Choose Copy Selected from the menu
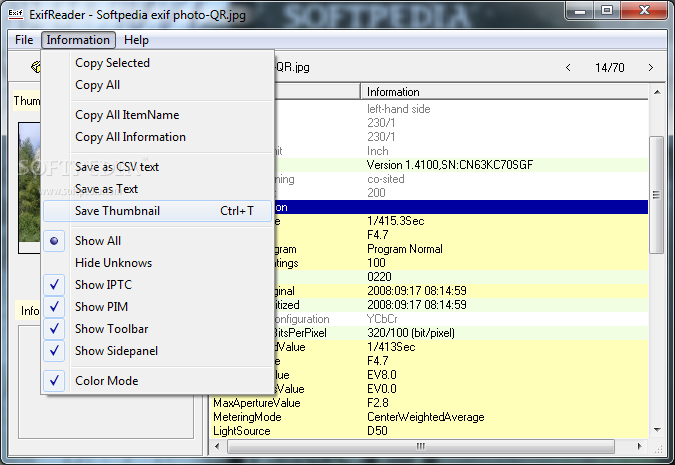The image size is (675, 465). pos(158,63)
